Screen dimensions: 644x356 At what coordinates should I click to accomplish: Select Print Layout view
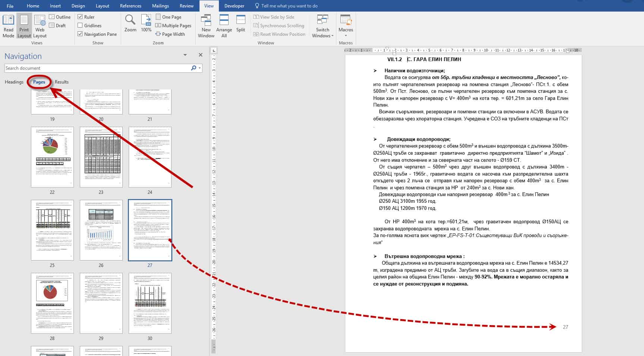coord(24,26)
